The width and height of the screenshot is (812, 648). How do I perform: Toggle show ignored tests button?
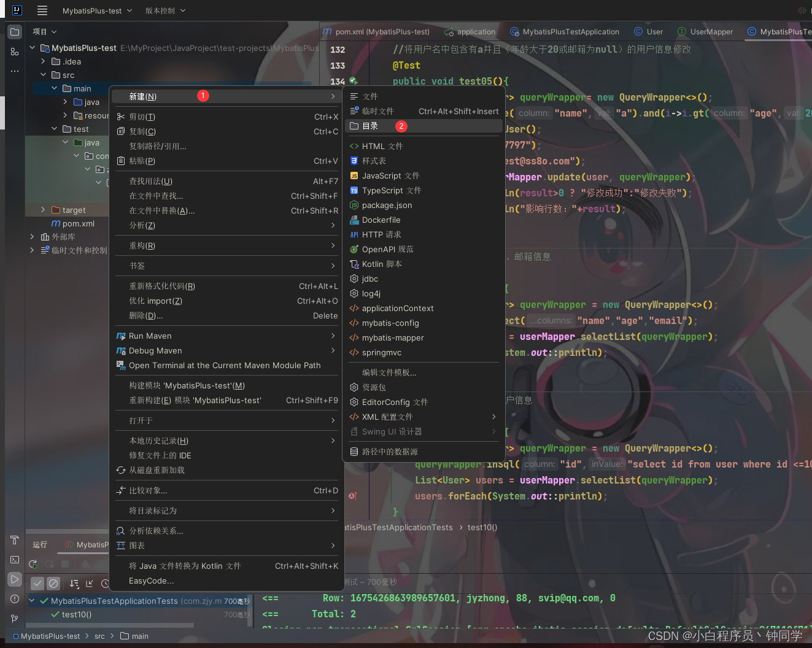[x=53, y=584]
